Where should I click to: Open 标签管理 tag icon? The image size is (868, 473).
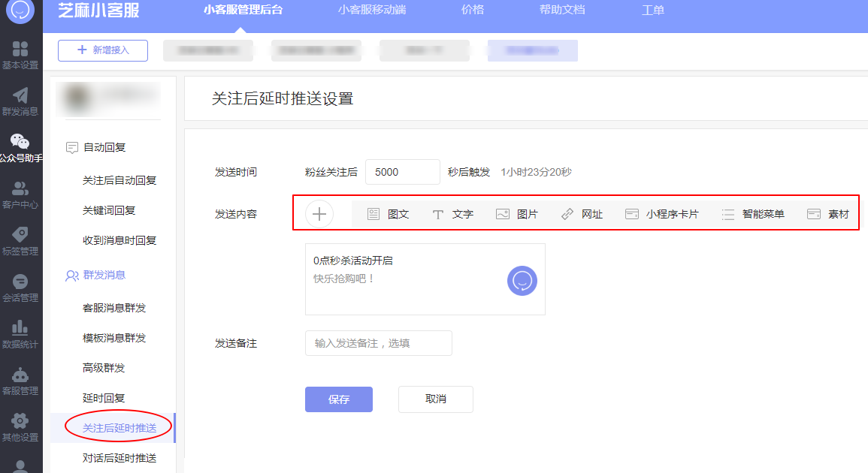(x=20, y=234)
